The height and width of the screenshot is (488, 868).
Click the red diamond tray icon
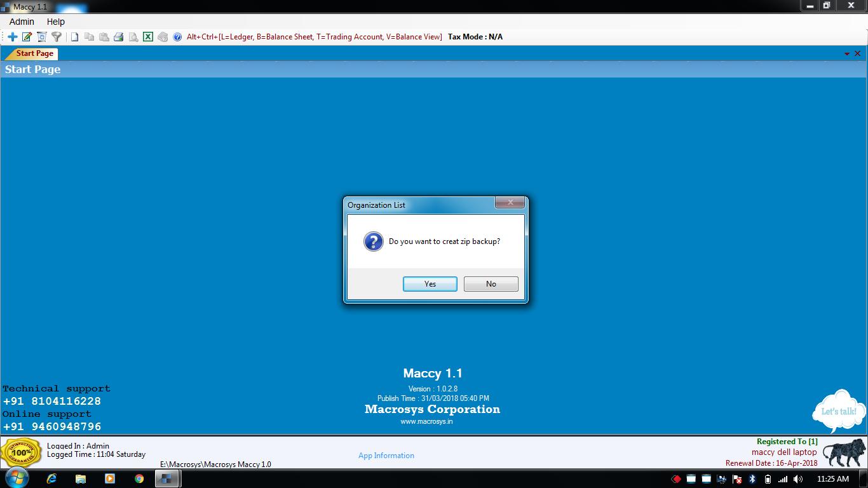pyautogui.click(x=676, y=479)
